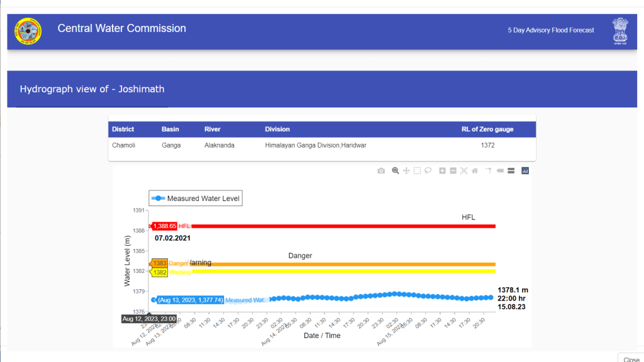This screenshot has height=362, width=644.
Task: Click the Autoscale icon
Action: 464,170
